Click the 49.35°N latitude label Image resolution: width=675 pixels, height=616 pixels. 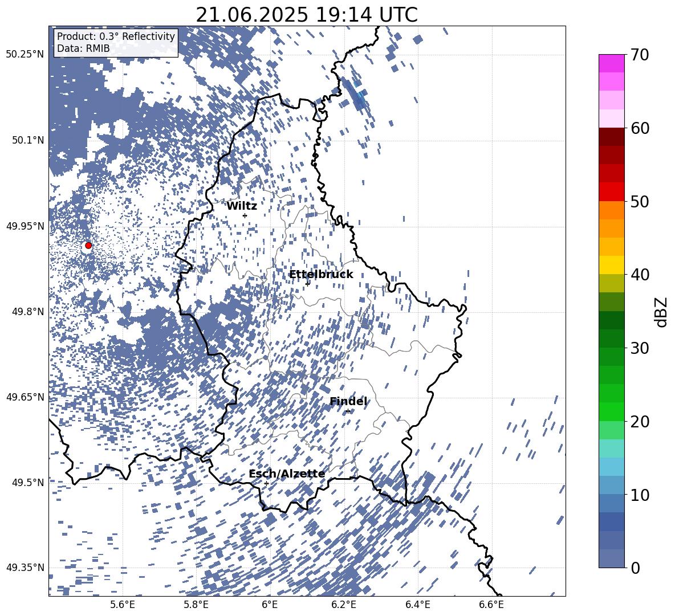[26, 568]
